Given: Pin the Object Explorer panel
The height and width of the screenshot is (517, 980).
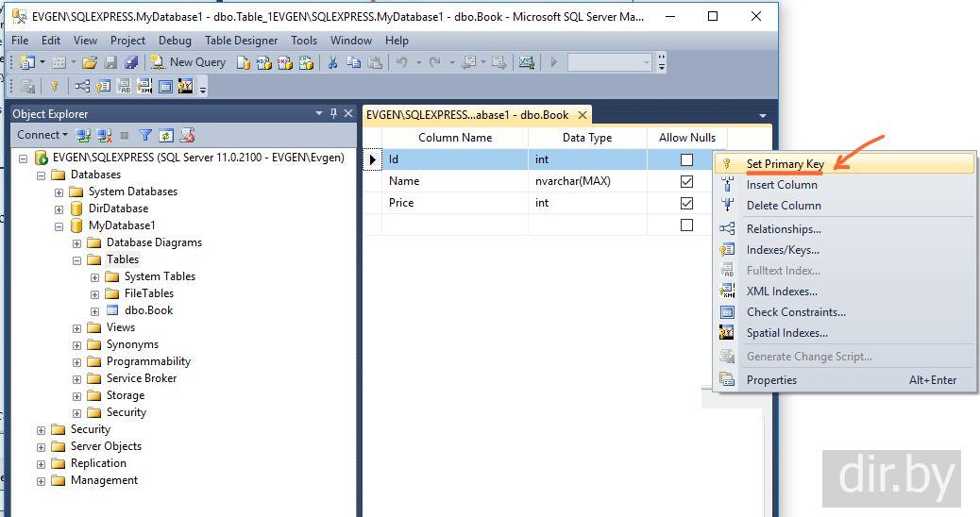Looking at the screenshot, I should tap(333, 113).
